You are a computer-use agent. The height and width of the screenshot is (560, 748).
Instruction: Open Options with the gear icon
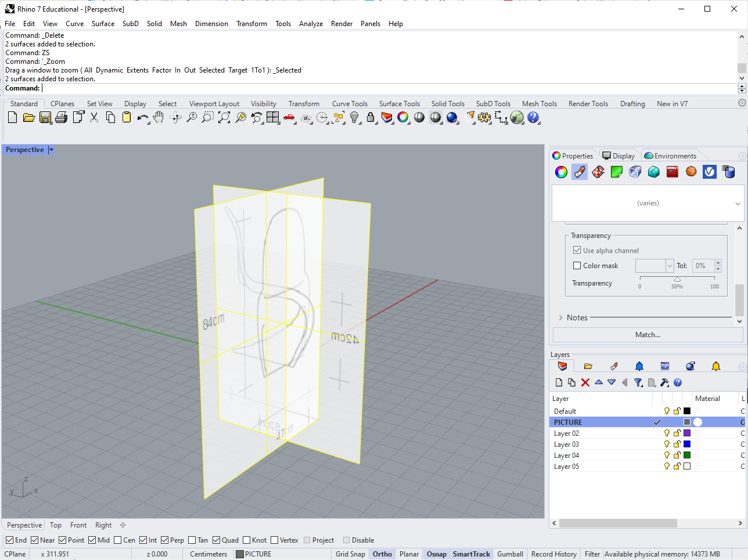click(x=484, y=118)
